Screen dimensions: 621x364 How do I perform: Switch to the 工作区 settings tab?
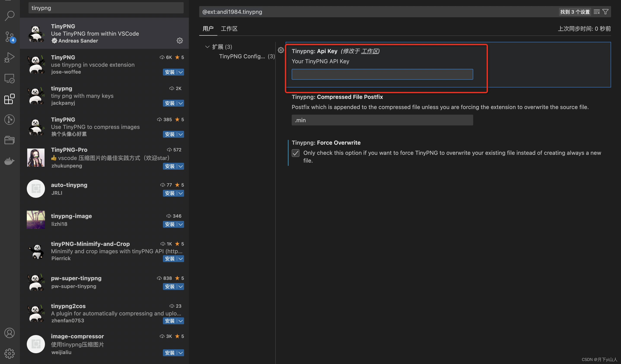[229, 29]
